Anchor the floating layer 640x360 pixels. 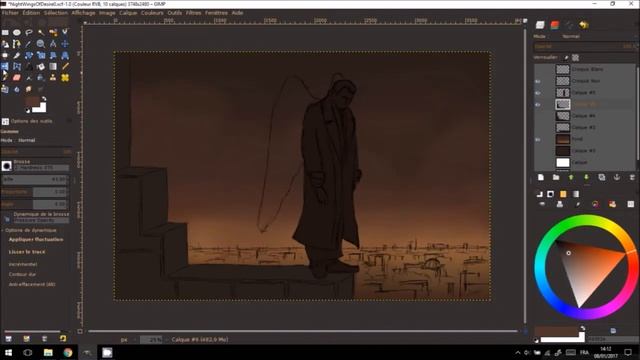click(617, 178)
